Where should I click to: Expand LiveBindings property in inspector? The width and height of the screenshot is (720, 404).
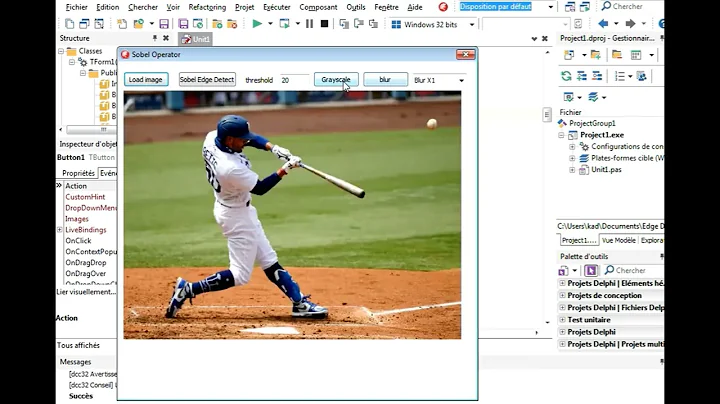pos(60,230)
